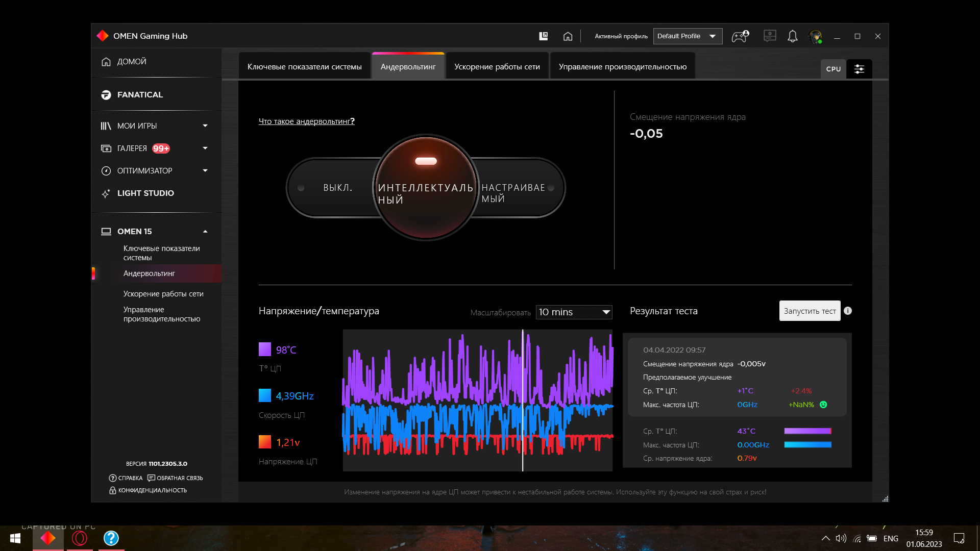Open the Что такое андервольтинг link

click(306, 121)
